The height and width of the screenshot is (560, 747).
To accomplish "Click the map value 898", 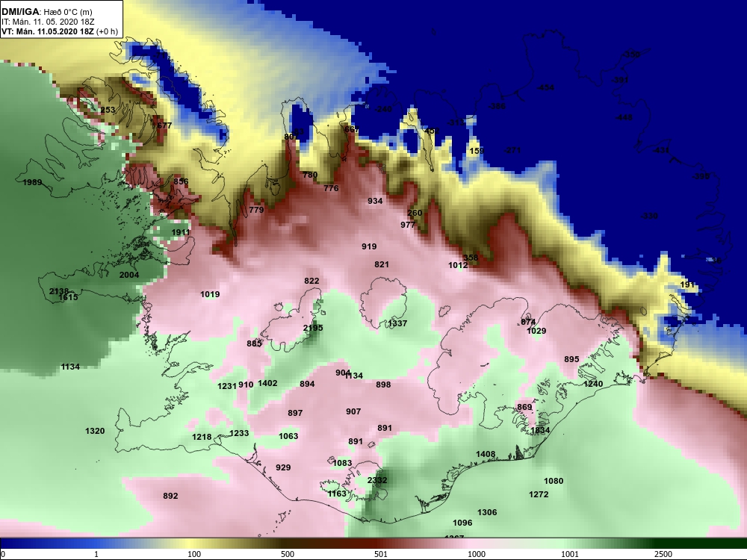I will click(383, 385).
